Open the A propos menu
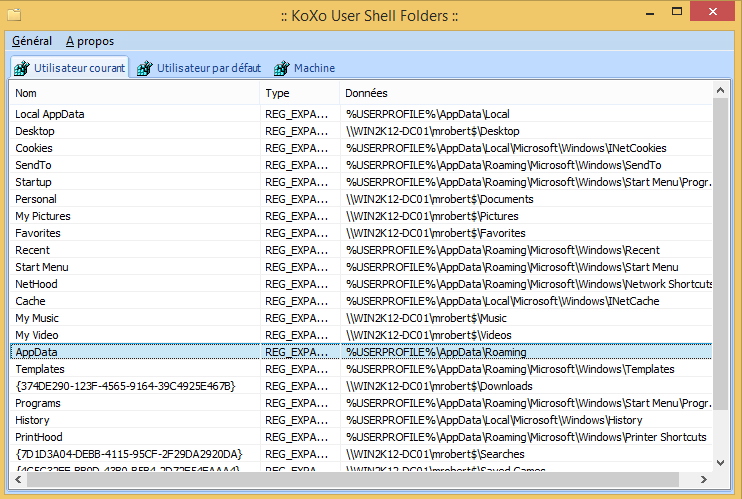The height and width of the screenshot is (499, 742). [90, 41]
